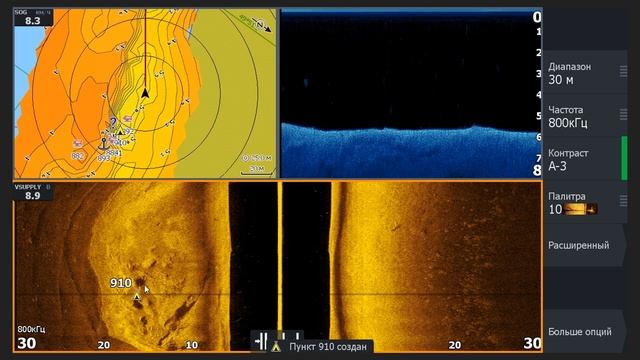Open the Частота 800кГц frequency setting
Screen dimensions: 640x360
click(585, 116)
